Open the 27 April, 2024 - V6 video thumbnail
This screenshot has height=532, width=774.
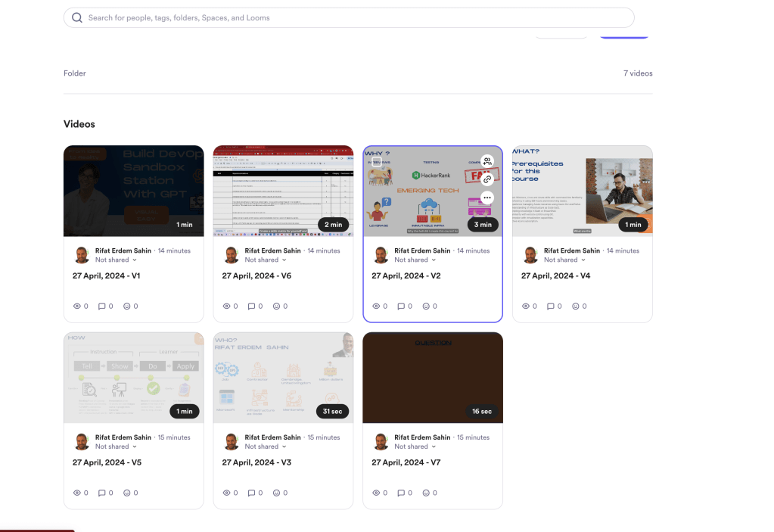(x=283, y=191)
